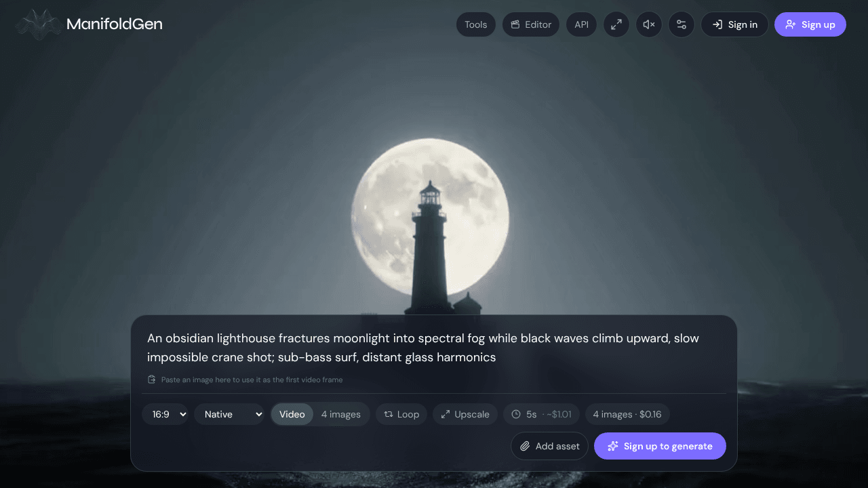Screen dimensions: 868x488
Task: Click the Sign in button
Action: point(735,24)
